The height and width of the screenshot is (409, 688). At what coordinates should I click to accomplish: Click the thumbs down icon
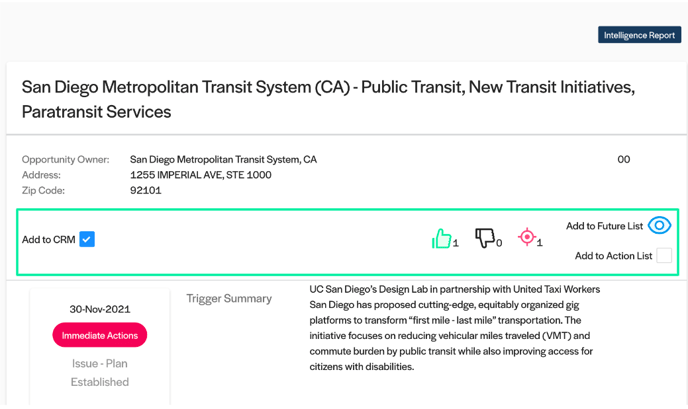coord(485,238)
